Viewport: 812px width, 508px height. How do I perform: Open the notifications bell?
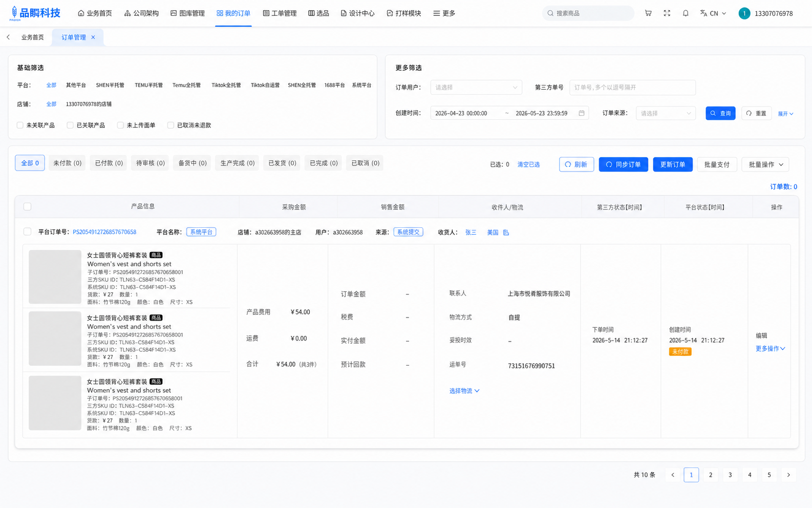click(x=686, y=13)
